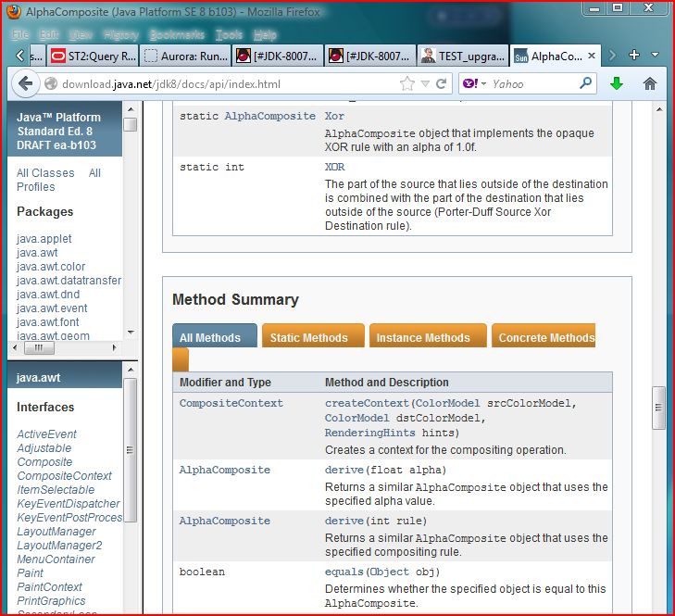
Task: Click the browser back arrow button
Action: 25,83
